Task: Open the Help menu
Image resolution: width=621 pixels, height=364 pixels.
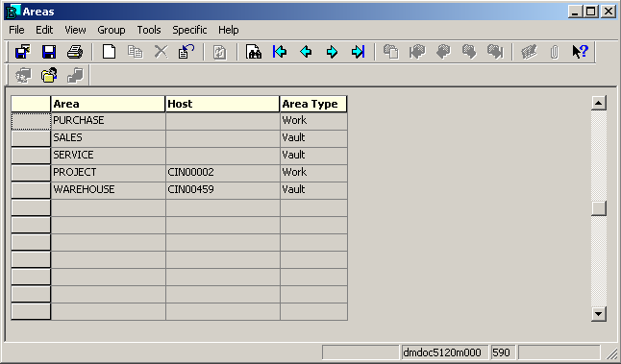Action: (229, 30)
